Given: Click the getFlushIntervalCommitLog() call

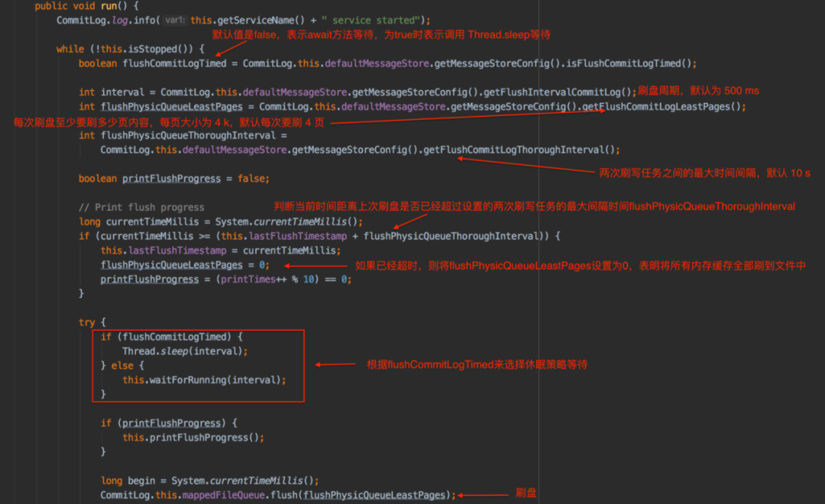Looking at the screenshot, I should pyautogui.click(x=558, y=92).
